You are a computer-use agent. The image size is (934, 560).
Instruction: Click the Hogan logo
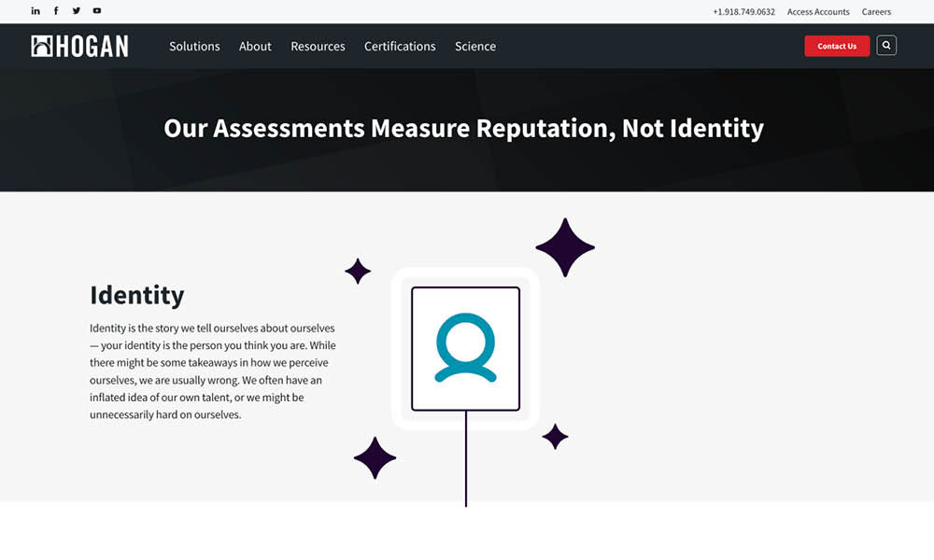pos(79,45)
